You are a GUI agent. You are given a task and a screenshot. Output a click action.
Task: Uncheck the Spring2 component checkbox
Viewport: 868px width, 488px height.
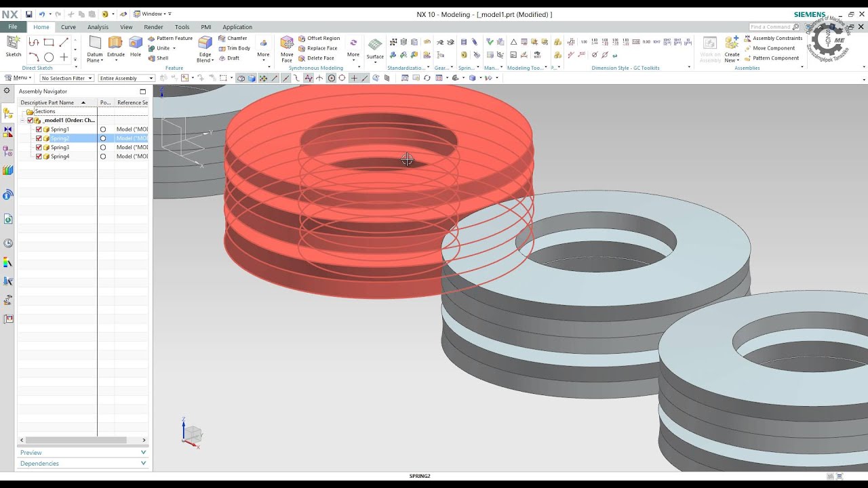[39, 138]
